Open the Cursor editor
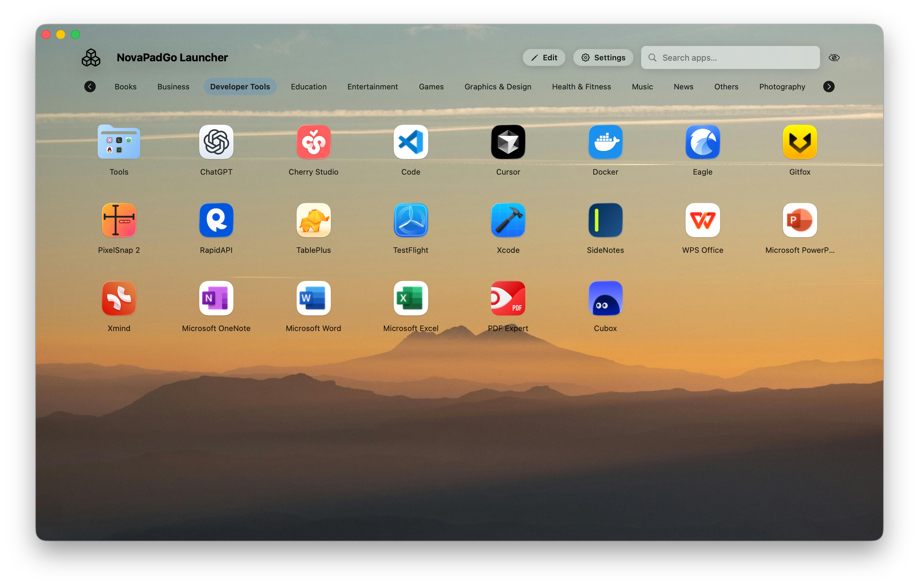 [508, 142]
